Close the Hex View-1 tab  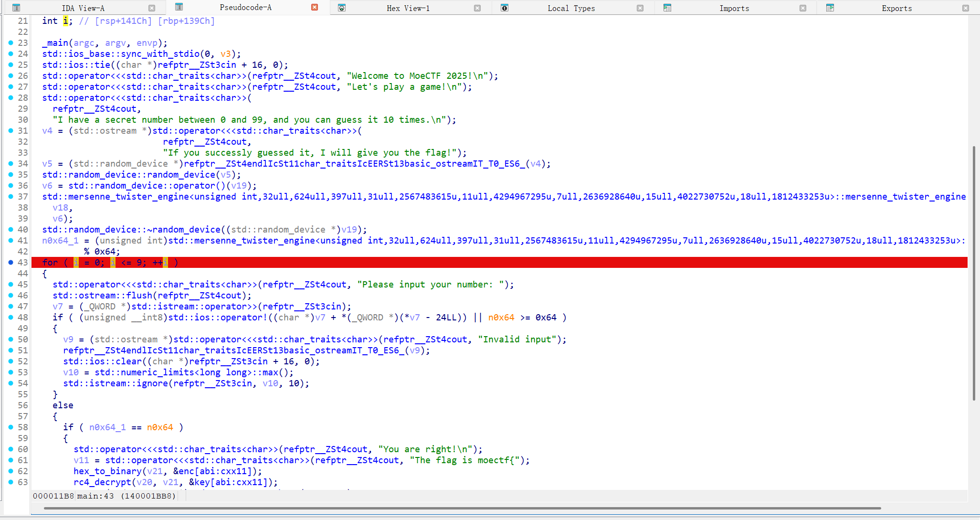(477, 8)
